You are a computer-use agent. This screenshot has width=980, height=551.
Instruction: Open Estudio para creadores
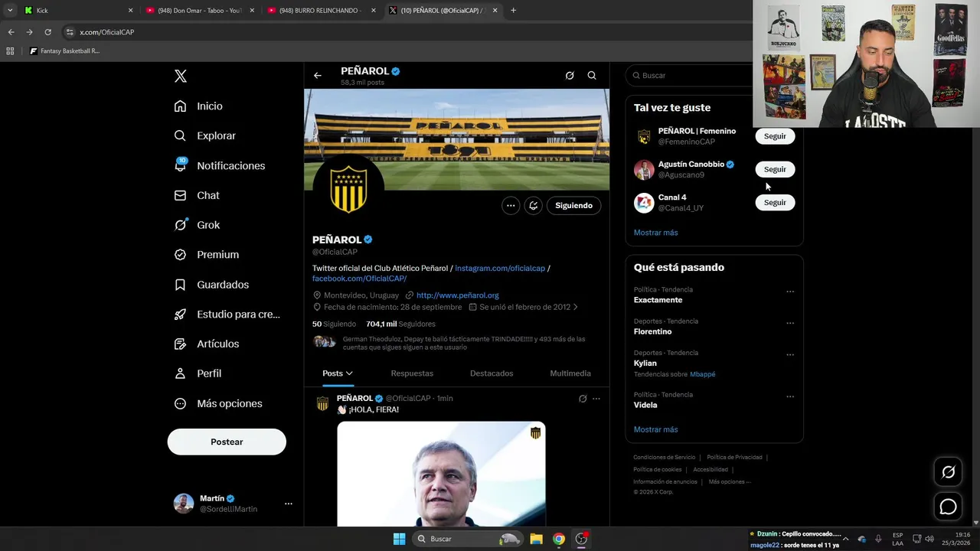pos(227,315)
